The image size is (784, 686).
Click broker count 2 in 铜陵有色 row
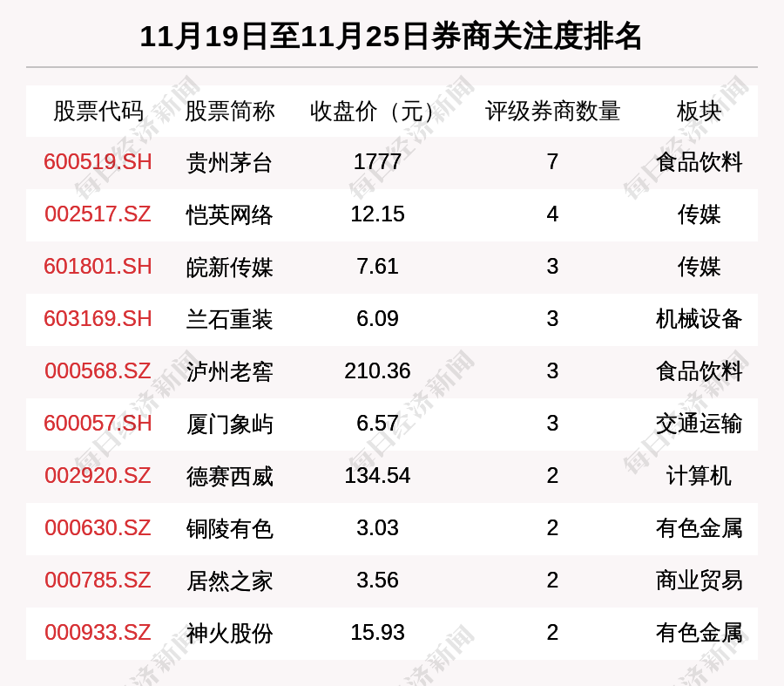click(552, 528)
